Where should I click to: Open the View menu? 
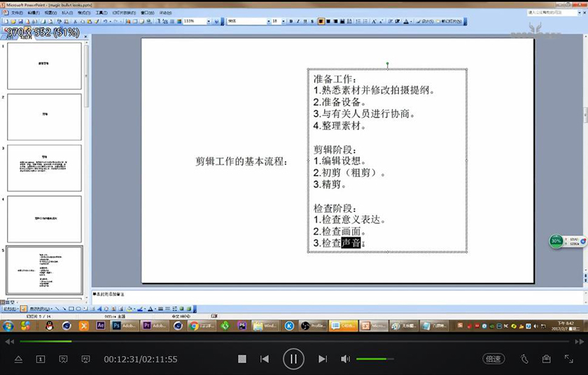(x=50, y=13)
